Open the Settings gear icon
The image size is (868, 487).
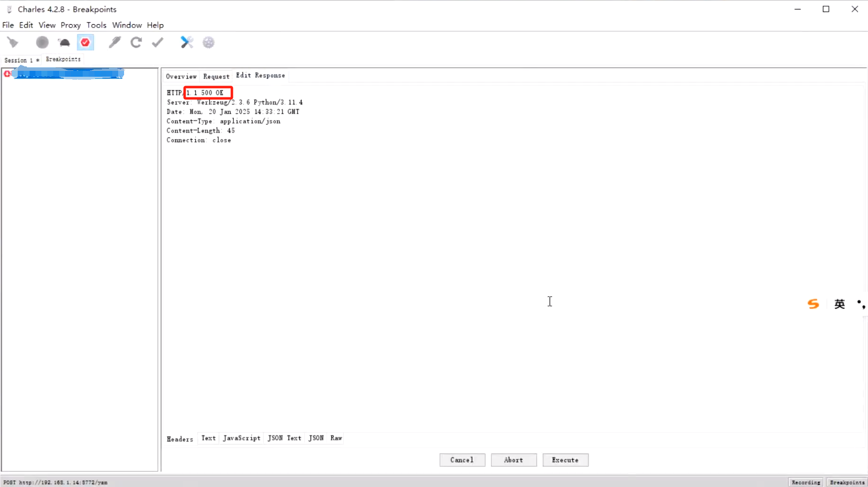(209, 42)
